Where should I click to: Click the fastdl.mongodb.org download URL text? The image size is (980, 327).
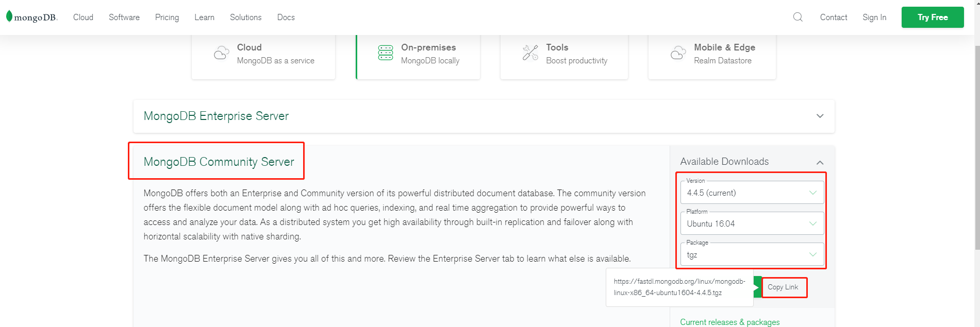pyautogui.click(x=679, y=287)
